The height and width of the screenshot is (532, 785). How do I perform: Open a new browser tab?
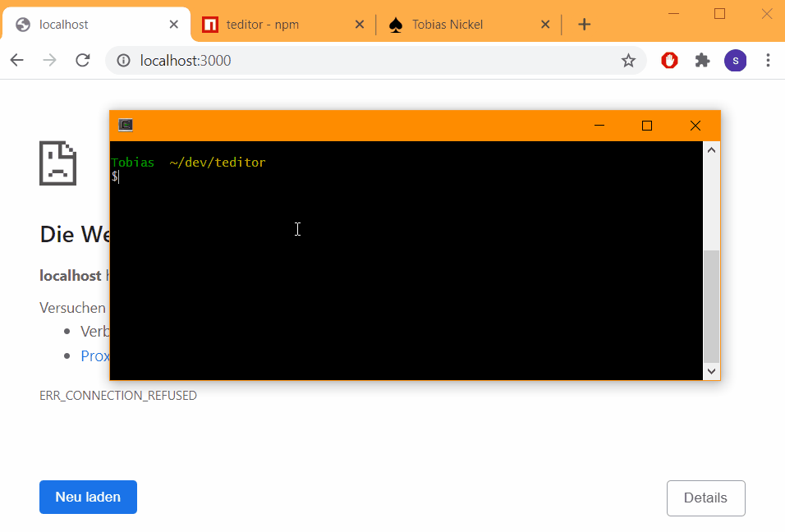click(584, 25)
